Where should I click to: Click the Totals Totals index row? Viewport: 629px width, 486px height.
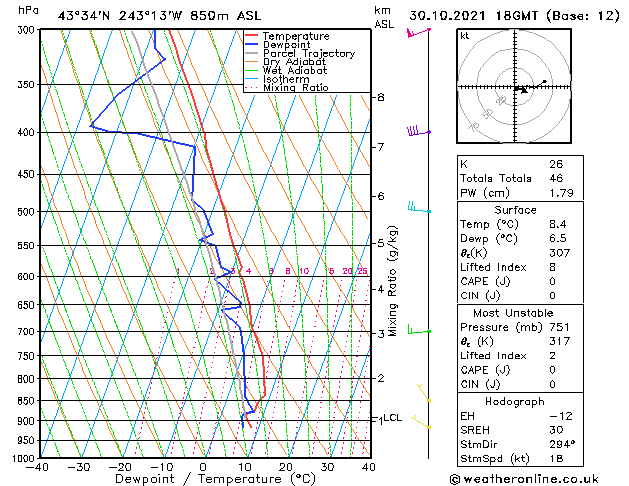pos(520,178)
